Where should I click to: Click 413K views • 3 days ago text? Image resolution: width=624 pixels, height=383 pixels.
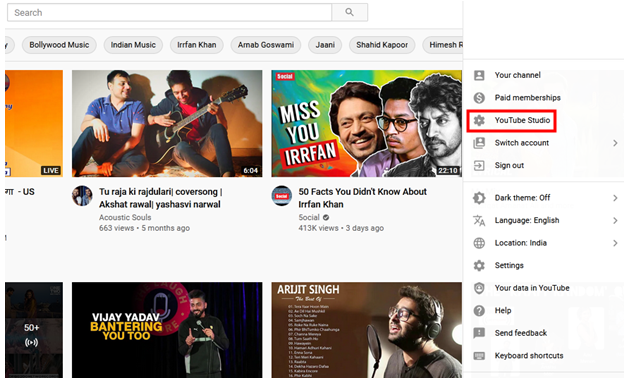pos(341,228)
